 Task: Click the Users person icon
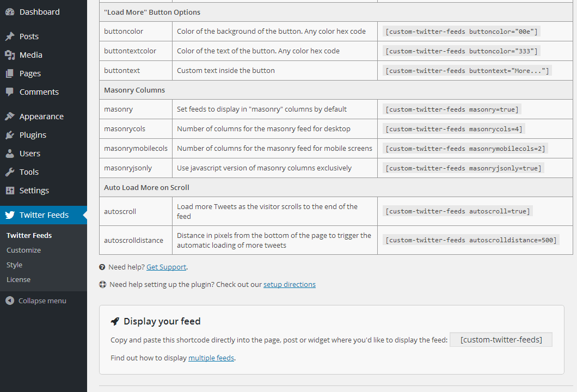click(x=10, y=154)
